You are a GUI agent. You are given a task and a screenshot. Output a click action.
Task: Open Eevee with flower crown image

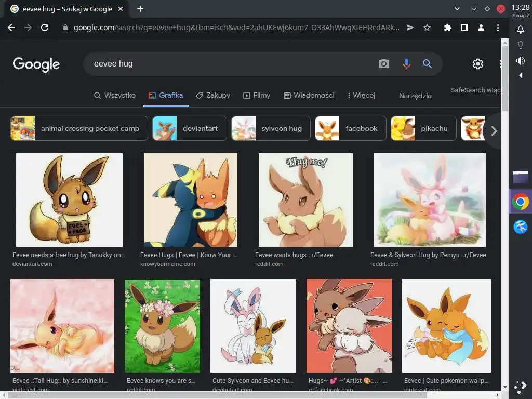pos(162,326)
